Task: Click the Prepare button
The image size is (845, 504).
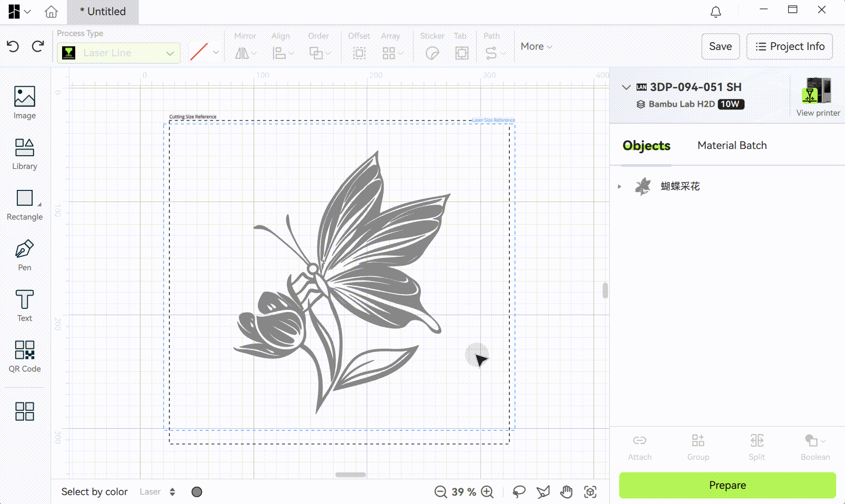Action: pyautogui.click(x=727, y=485)
